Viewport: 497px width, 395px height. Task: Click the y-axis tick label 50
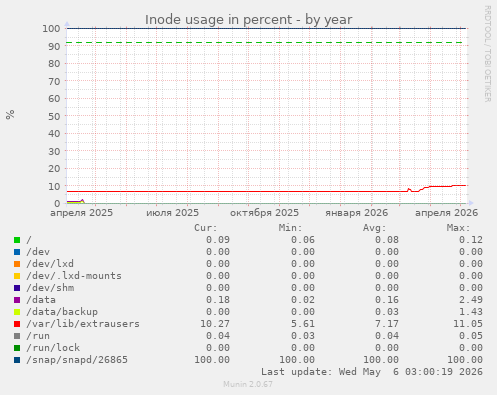tap(54, 116)
